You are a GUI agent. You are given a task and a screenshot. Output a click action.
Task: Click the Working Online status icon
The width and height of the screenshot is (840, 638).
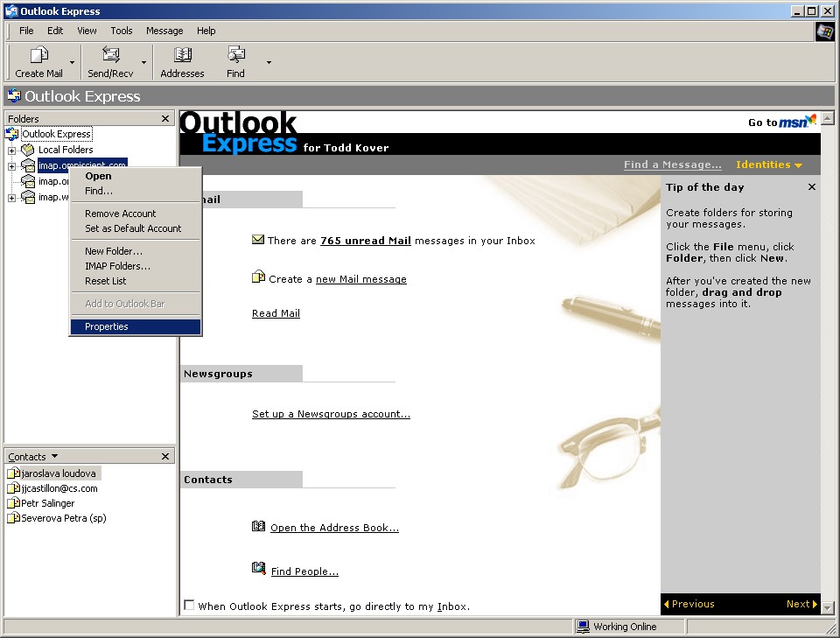pos(583,627)
